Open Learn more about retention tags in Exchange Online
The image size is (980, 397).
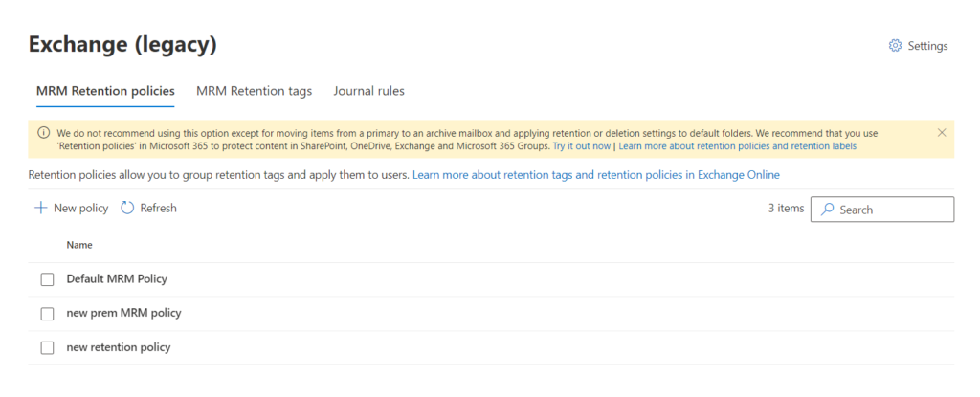(x=596, y=175)
